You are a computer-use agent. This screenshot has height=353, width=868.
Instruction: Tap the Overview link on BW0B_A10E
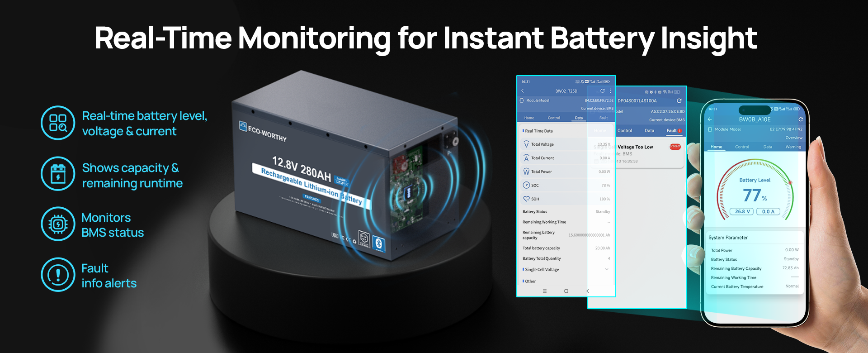click(x=794, y=138)
